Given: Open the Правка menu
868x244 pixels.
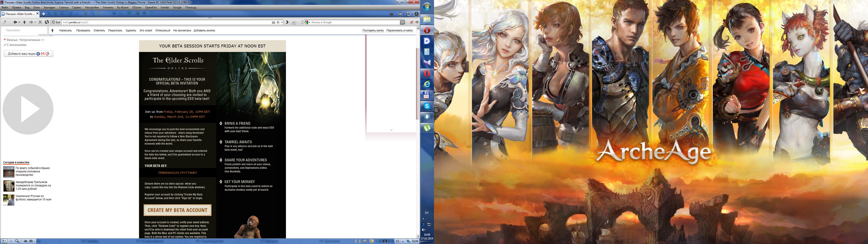Looking at the screenshot, I should click(x=17, y=7).
